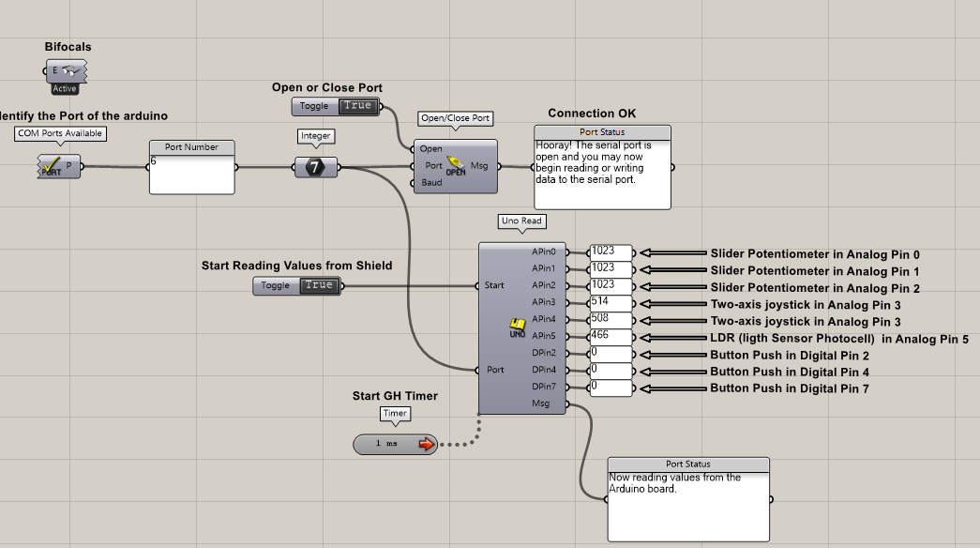Image resolution: width=980 pixels, height=548 pixels.
Task: Click the red arrow on the Timer
Action: pos(427,444)
